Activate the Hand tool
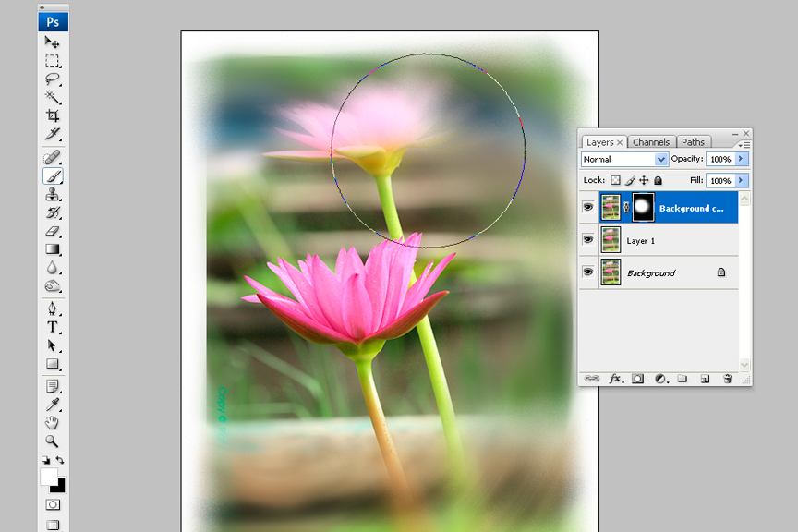The height and width of the screenshot is (532, 798). click(x=53, y=423)
